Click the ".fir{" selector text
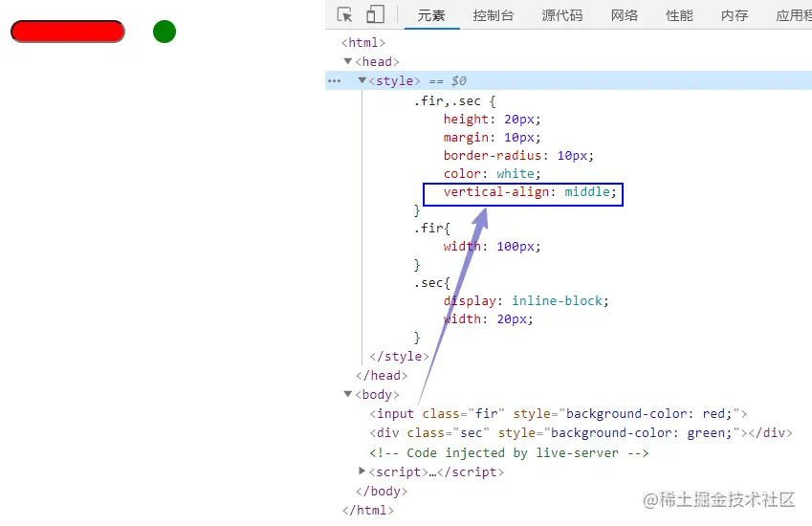812x526 pixels. (x=432, y=229)
